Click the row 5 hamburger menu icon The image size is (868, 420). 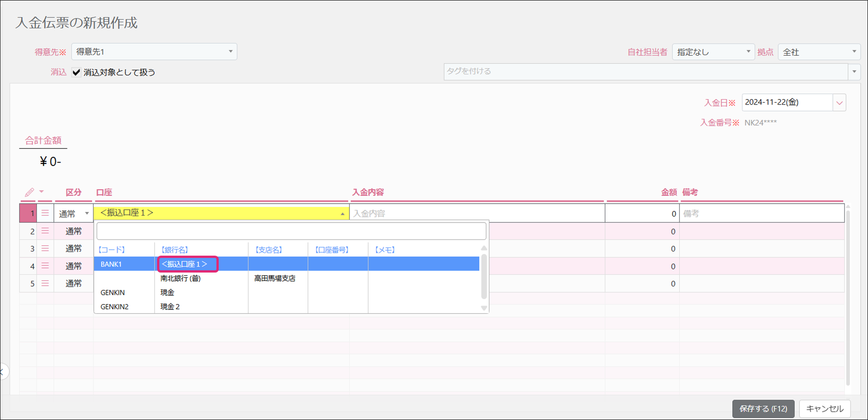45,283
